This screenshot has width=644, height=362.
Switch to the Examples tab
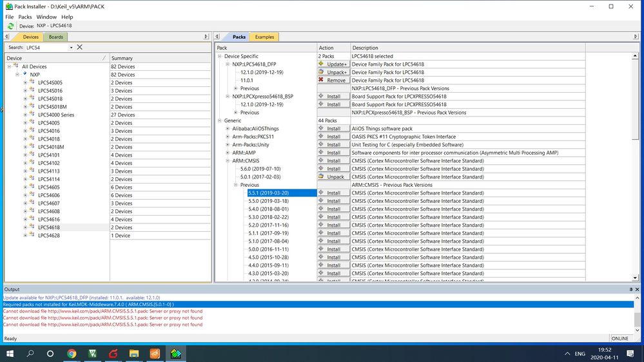(x=264, y=37)
